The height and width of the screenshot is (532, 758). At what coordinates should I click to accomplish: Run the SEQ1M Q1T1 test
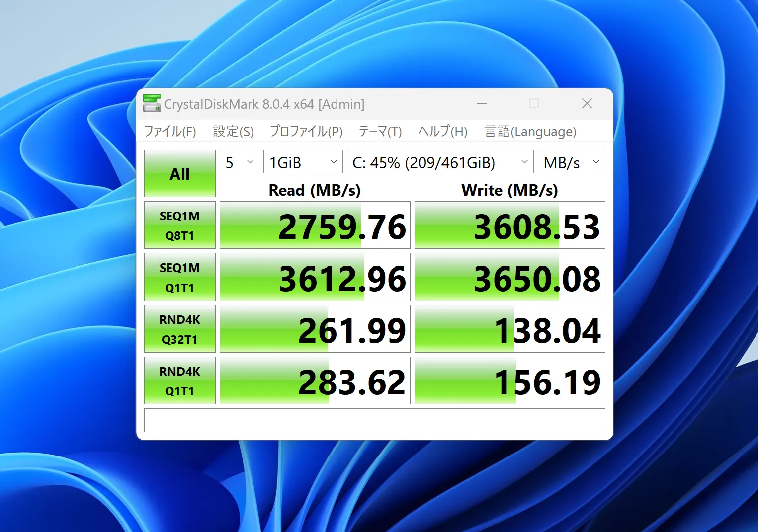(180, 277)
